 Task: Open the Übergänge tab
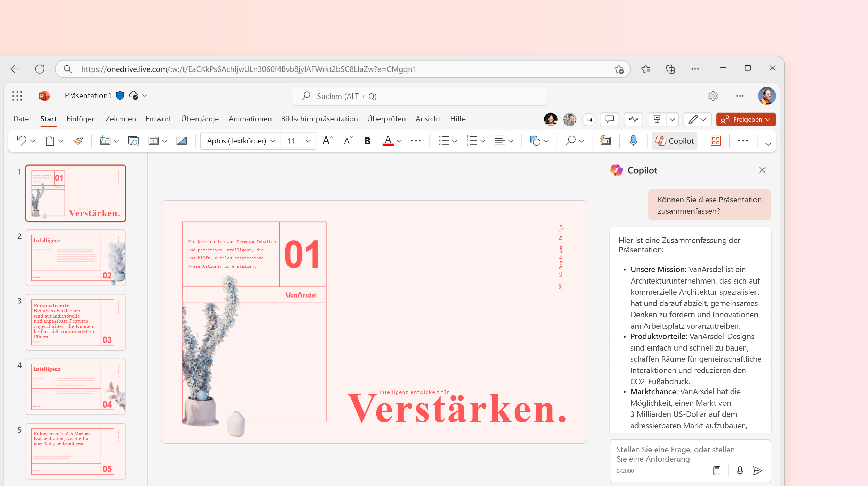coord(200,119)
